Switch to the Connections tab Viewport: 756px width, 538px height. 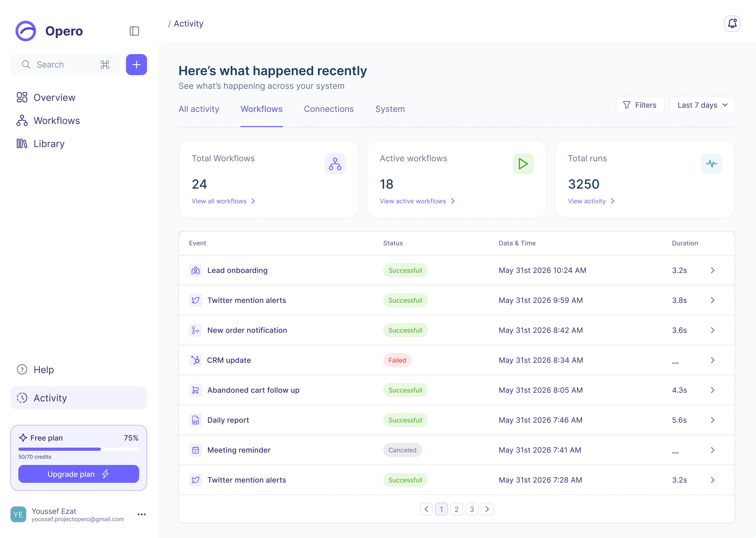pos(329,109)
